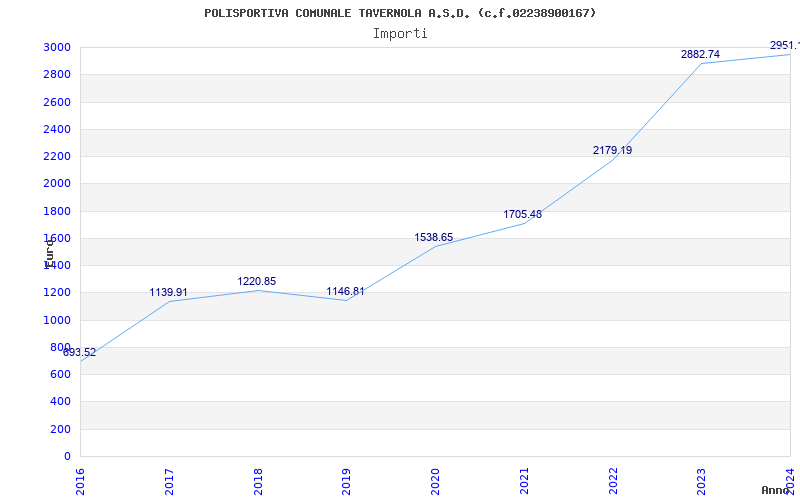Image resolution: width=800 pixels, height=500 pixels.
Task: Select the 693.52 data label
Action: point(80,353)
